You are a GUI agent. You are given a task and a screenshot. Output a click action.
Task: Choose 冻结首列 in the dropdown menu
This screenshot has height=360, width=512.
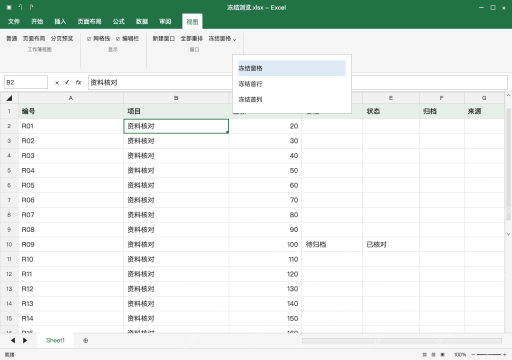tap(292, 99)
